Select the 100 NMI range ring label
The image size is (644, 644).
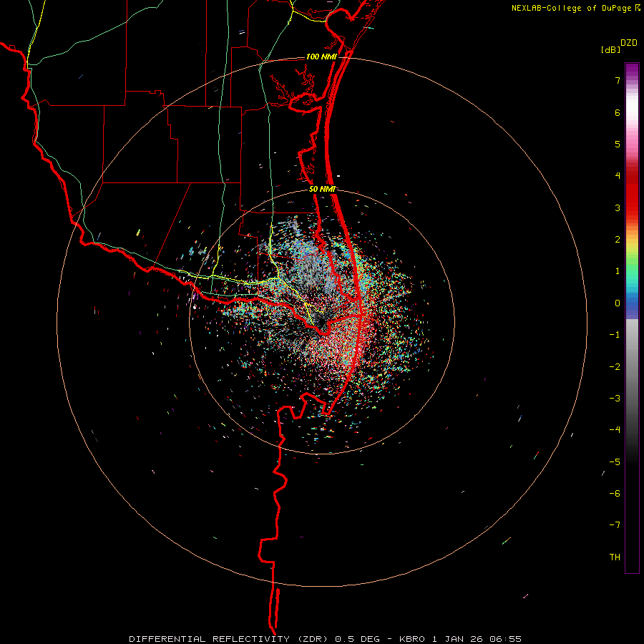click(x=321, y=57)
